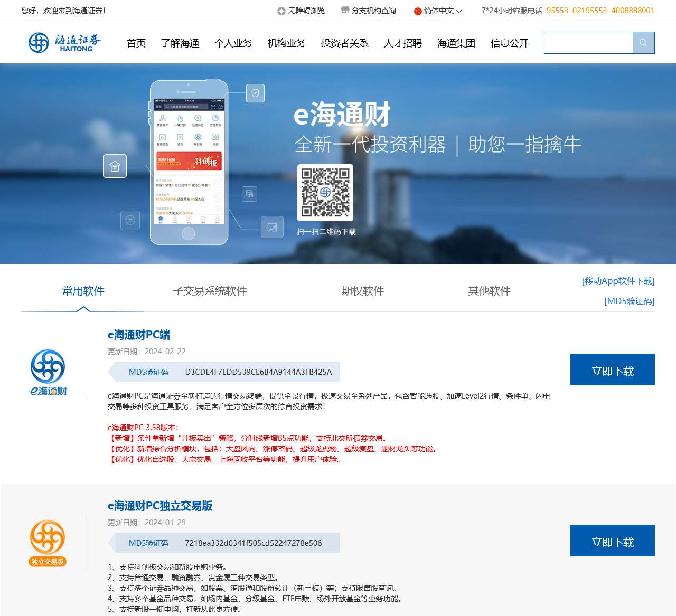Switch to the 其他软件 tab
Screen dimensions: 676x616
tap(490, 291)
